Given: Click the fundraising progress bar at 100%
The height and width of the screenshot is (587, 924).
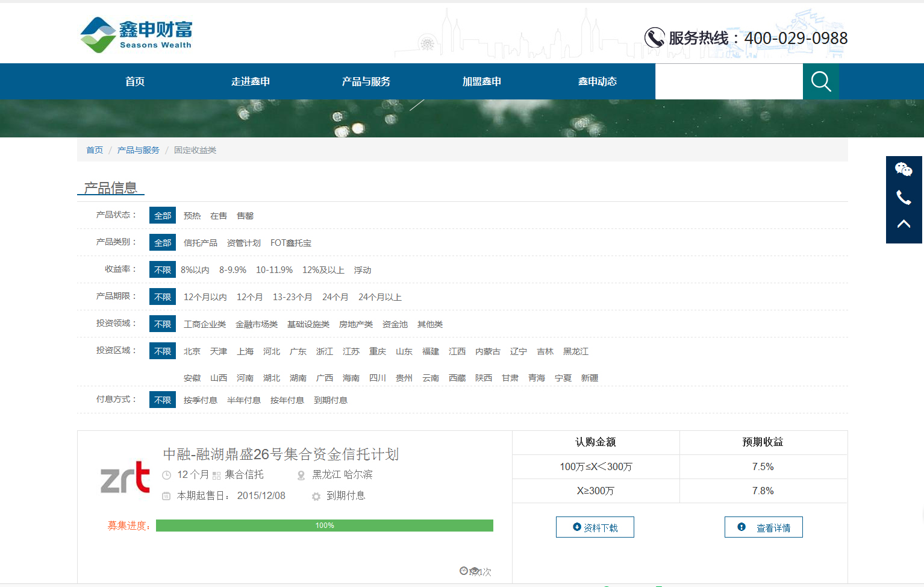Looking at the screenshot, I should tap(324, 526).
